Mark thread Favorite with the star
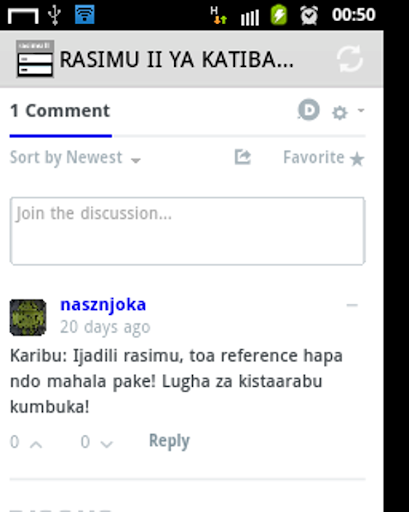The height and width of the screenshot is (512, 409). [323, 158]
